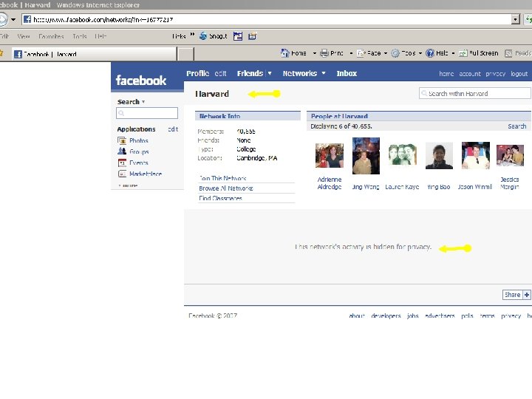The image size is (532, 399).
Task: Click edit next to Applications
Action: (173, 129)
